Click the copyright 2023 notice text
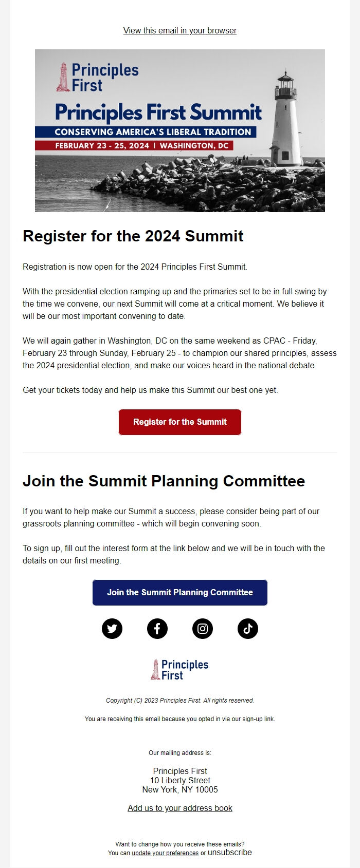Image resolution: width=360 pixels, height=868 pixels. (x=180, y=701)
